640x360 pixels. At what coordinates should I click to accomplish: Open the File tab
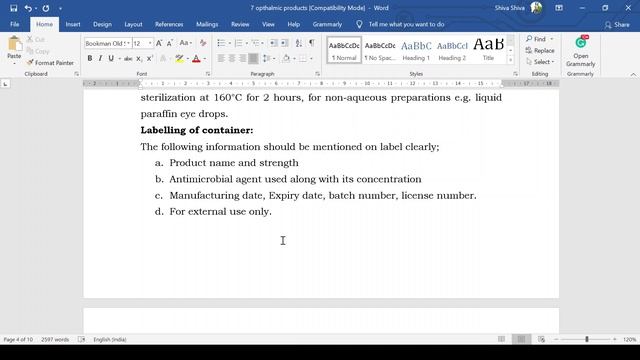[x=15, y=24]
